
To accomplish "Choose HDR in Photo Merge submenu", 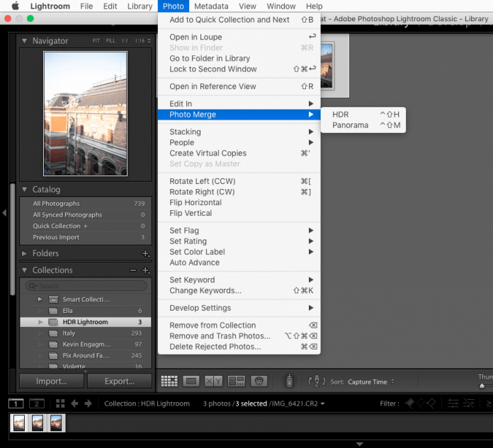I will point(363,115).
